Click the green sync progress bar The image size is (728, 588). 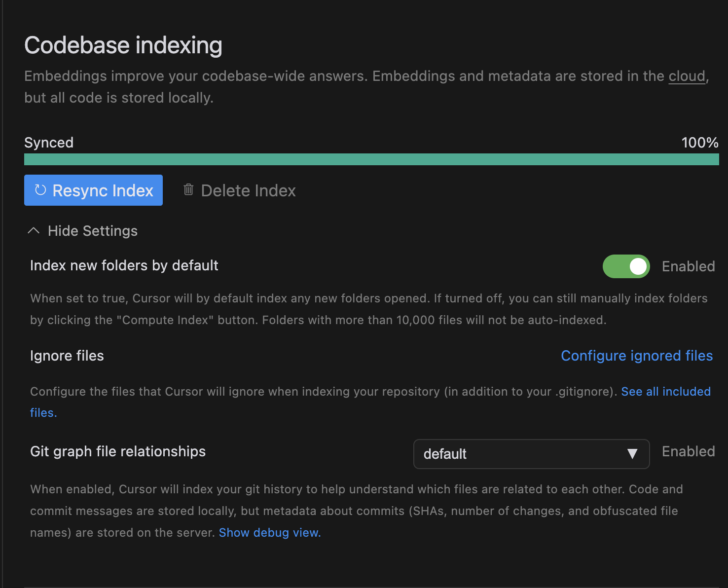[x=371, y=159]
